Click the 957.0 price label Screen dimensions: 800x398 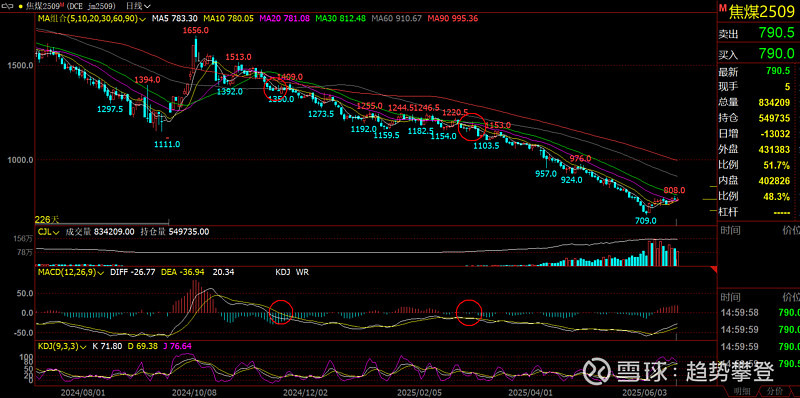pos(546,173)
